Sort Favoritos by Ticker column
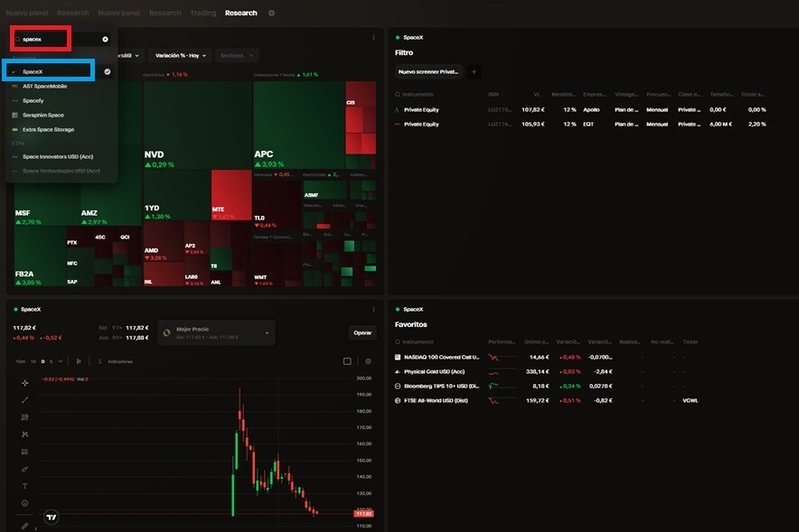The height and width of the screenshot is (532, 799). click(x=691, y=342)
